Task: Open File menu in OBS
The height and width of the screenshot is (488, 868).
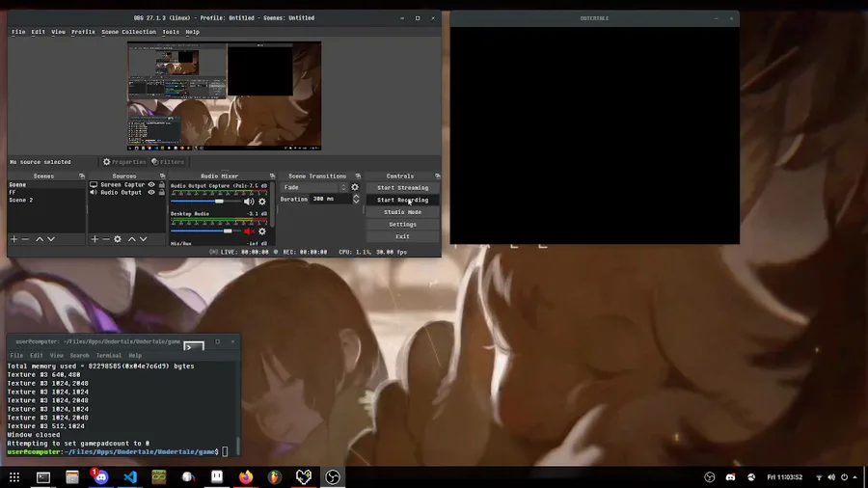Action: [x=18, y=32]
